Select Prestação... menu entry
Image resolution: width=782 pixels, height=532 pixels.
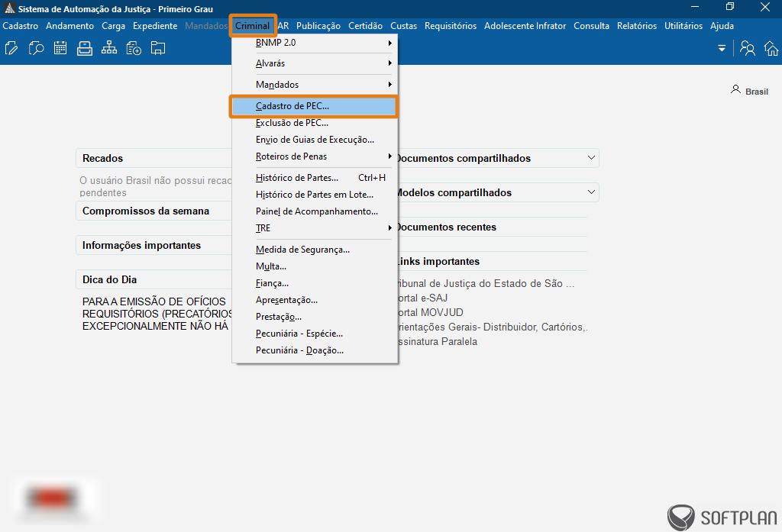pos(314,317)
